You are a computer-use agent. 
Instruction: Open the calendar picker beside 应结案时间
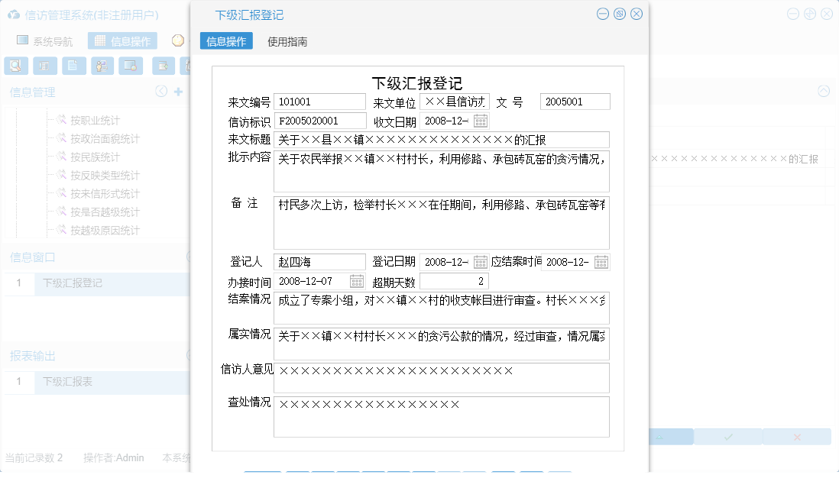(x=601, y=262)
